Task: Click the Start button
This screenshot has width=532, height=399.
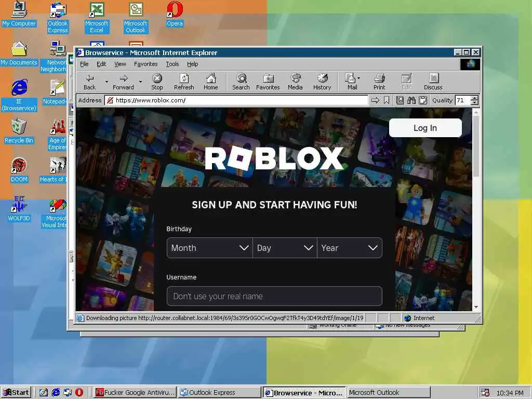Action: pyautogui.click(x=16, y=393)
